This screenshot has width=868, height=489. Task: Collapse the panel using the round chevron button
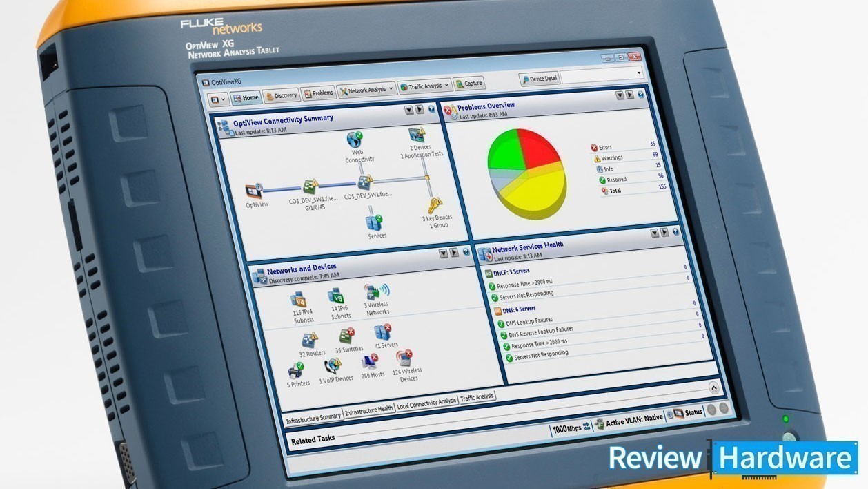coord(714,387)
